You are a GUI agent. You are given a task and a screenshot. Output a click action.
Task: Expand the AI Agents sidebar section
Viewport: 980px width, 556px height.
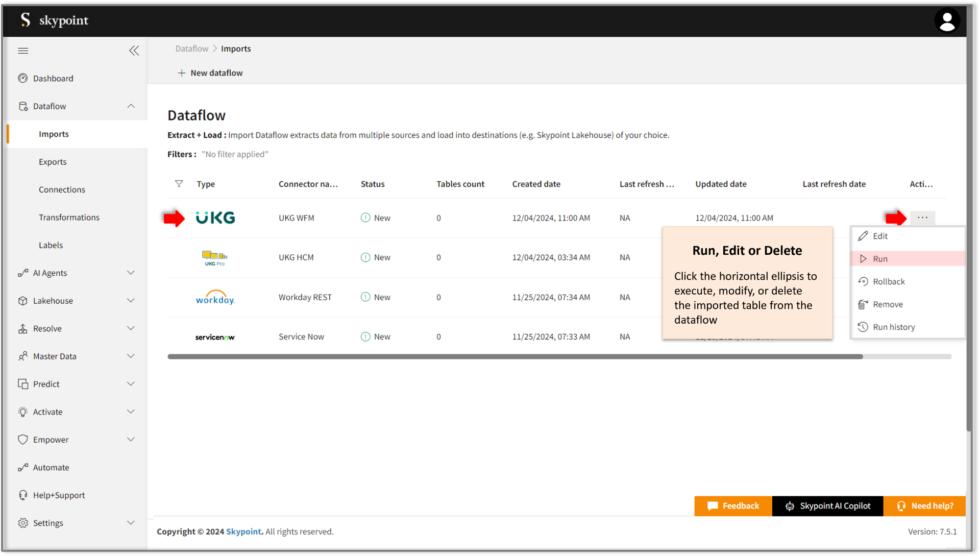[131, 273]
